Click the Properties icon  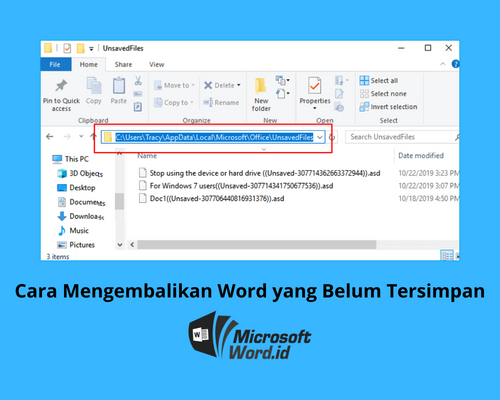coord(314,86)
